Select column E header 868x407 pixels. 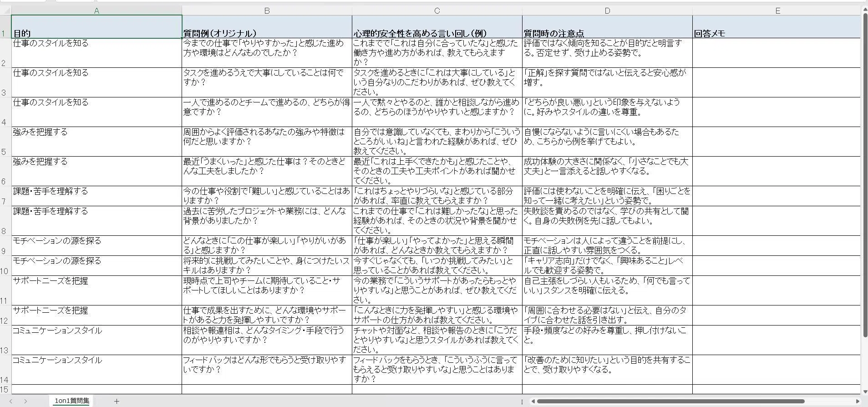pyautogui.click(x=777, y=10)
